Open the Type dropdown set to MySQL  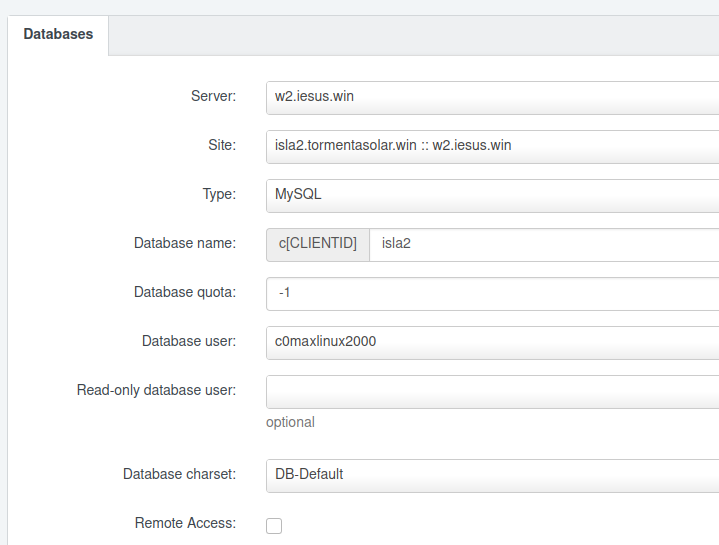pyautogui.click(x=492, y=196)
